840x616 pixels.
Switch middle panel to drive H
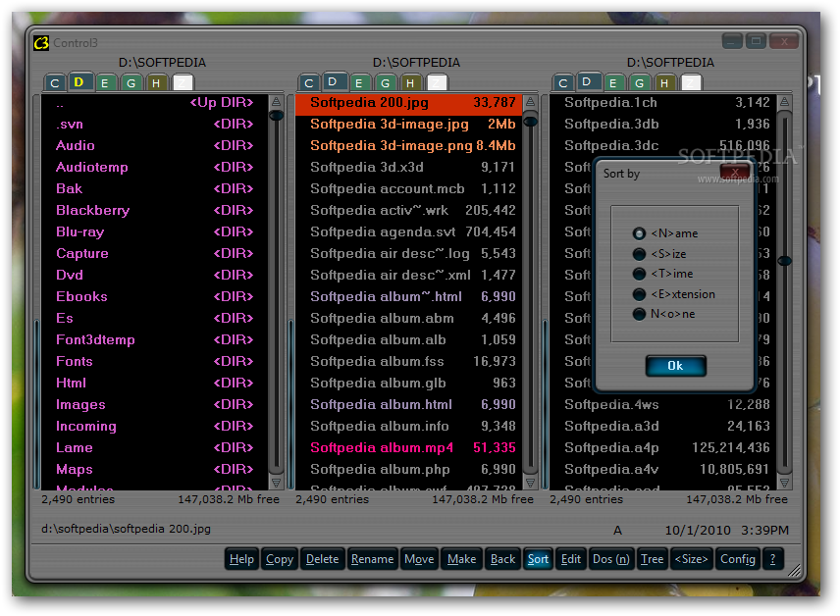tap(410, 83)
